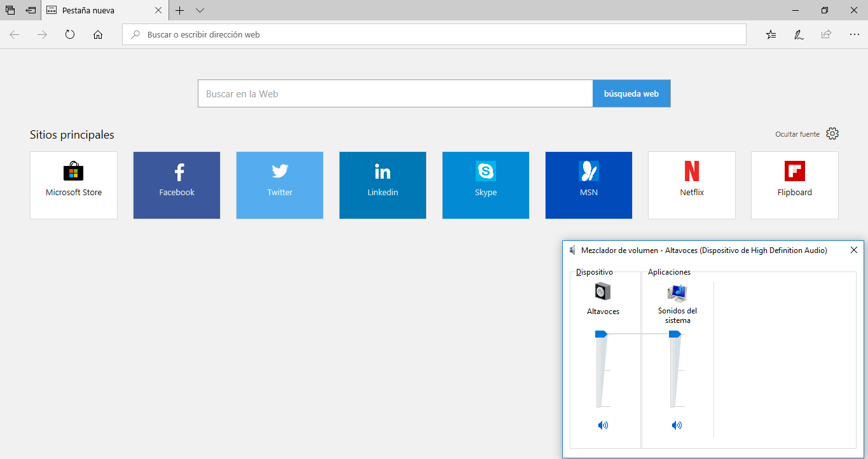
Task: Open the Microsoft Store tile
Action: coord(74,185)
